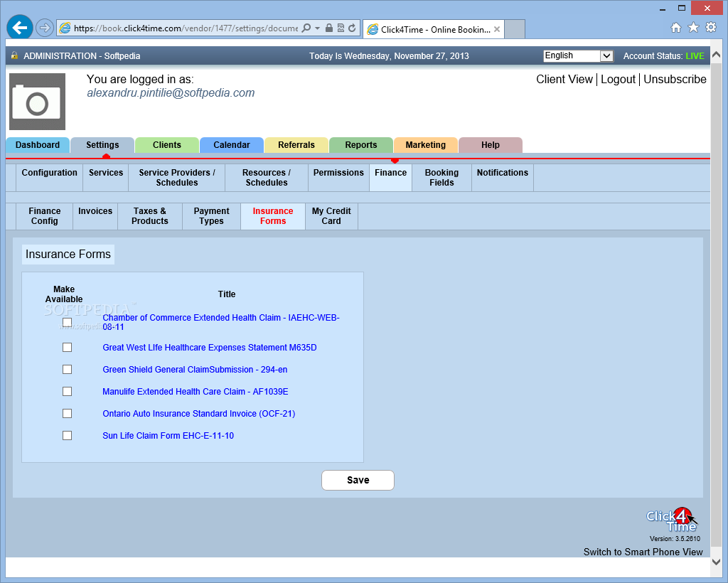Open the Referrals tab
Screen dimensions: 728x583
click(296, 145)
